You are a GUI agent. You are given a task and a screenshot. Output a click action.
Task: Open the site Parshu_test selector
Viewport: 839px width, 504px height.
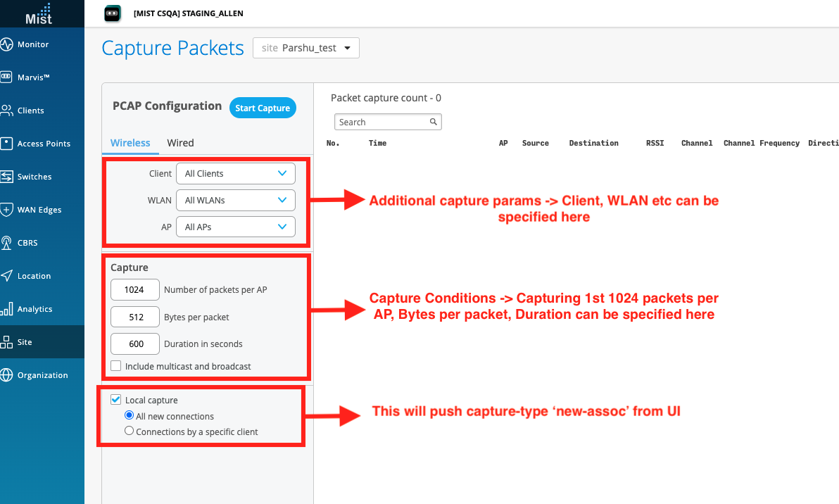click(x=306, y=48)
